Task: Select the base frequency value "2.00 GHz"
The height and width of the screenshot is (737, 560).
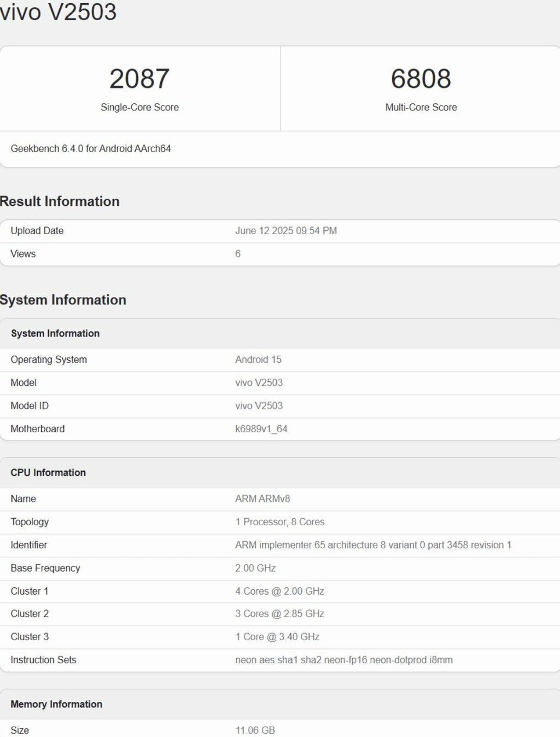Action: 255,568
